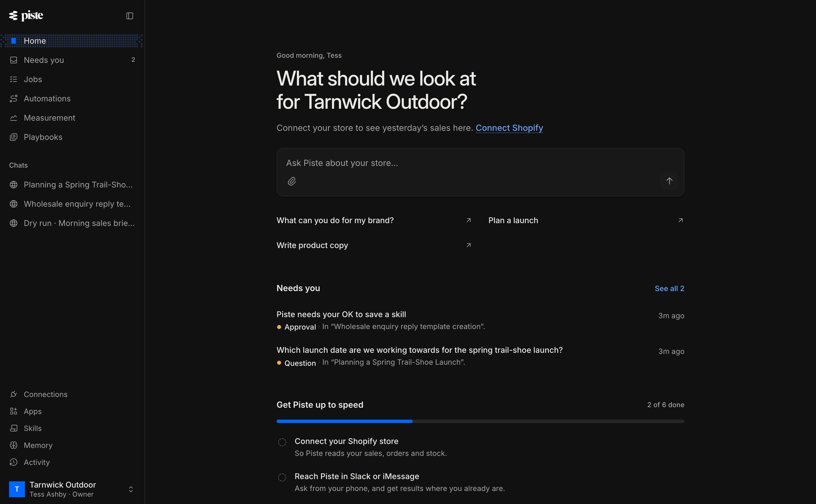Open Memory via the brain icon
This screenshot has width=816, height=504.
13,445
